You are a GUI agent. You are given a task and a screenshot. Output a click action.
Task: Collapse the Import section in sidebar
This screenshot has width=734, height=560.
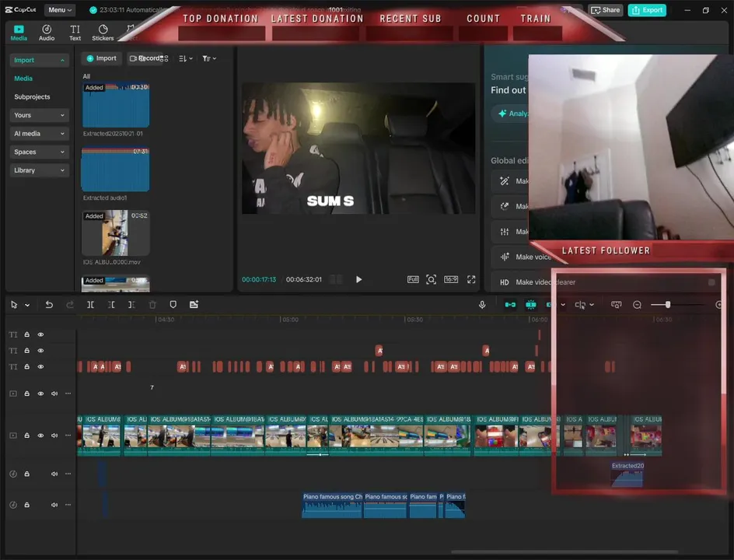click(40, 60)
